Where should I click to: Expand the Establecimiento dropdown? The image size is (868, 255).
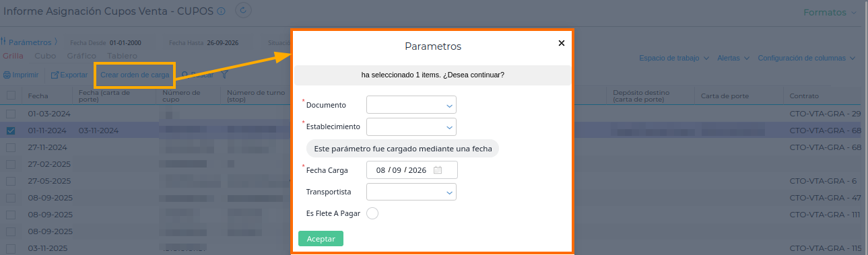[411, 126]
